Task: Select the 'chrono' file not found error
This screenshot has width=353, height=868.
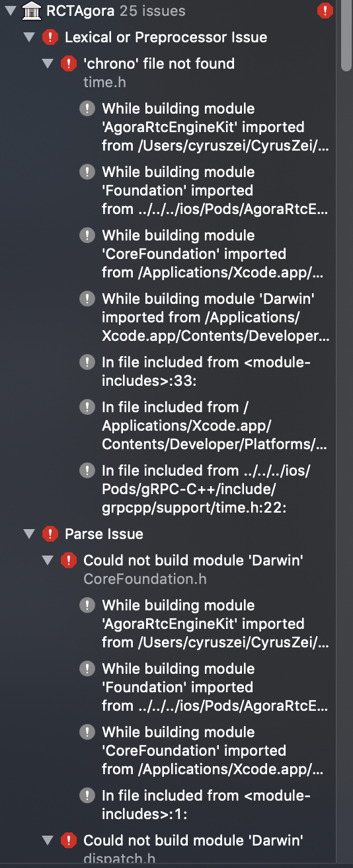Action: coord(159,63)
